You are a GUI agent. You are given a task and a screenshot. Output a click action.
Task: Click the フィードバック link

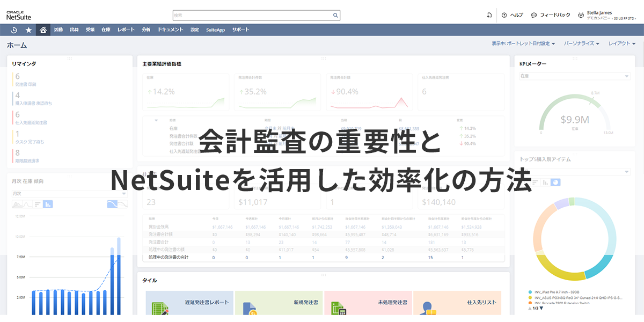click(x=555, y=15)
